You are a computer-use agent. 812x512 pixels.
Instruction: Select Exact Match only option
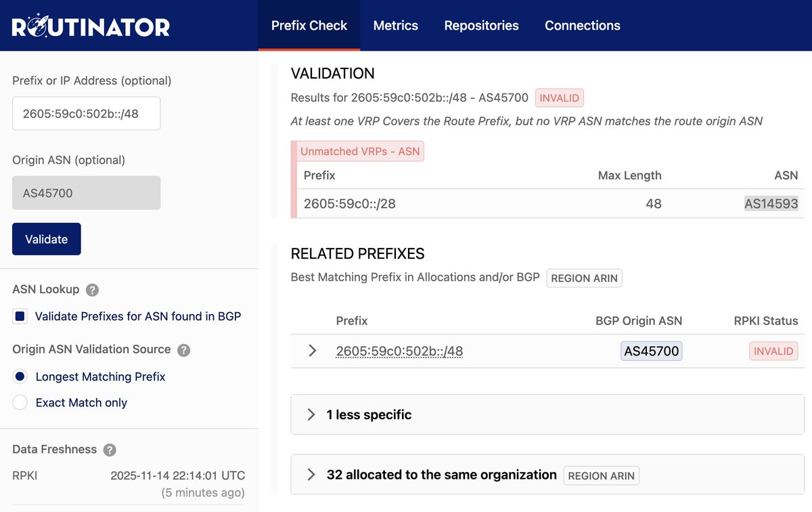(x=20, y=402)
